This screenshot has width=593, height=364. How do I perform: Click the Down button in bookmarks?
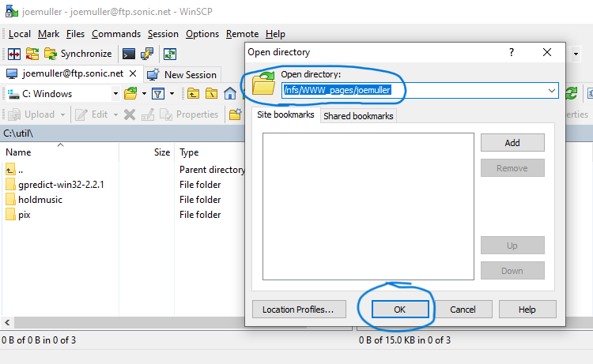pos(512,271)
